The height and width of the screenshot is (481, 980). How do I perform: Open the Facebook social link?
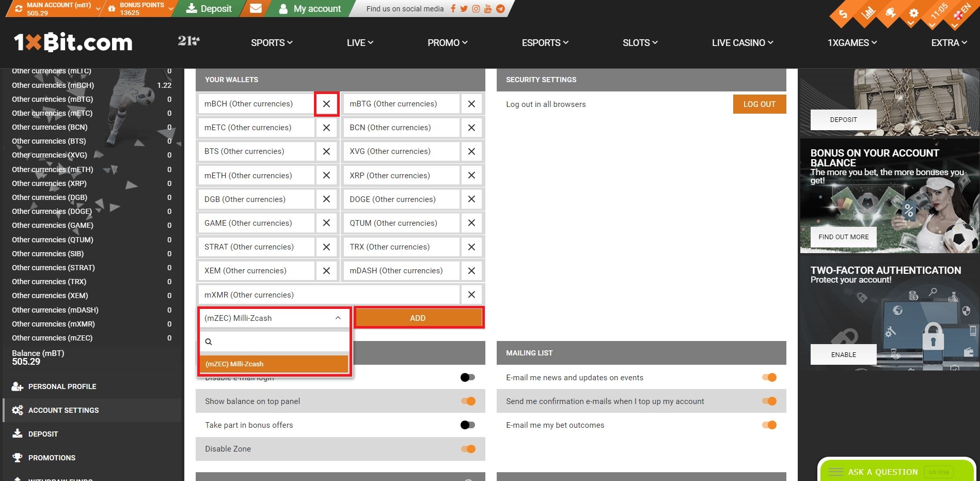coord(453,9)
